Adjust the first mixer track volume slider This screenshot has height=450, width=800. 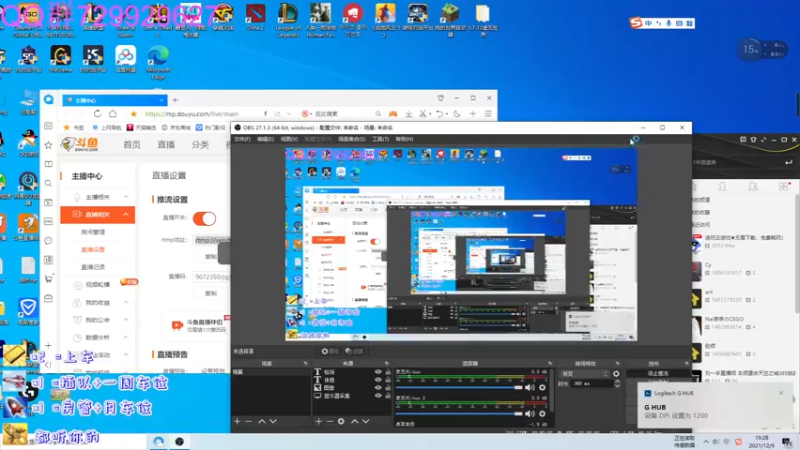tap(459, 388)
